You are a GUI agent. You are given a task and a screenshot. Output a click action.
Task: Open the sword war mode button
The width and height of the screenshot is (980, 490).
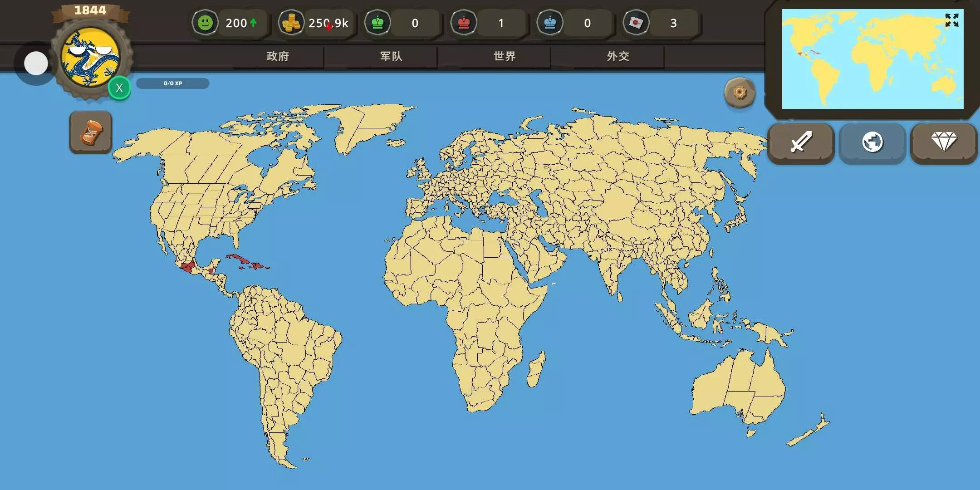pos(801,142)
